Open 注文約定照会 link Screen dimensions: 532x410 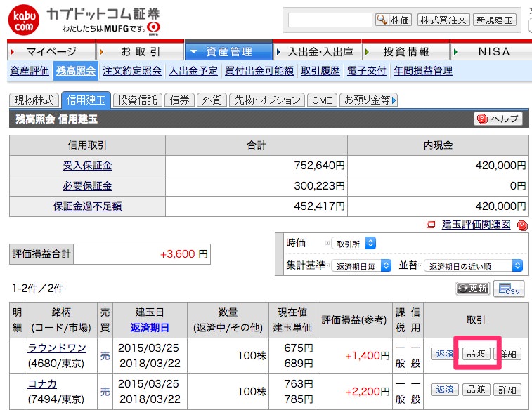click(132, 71)
